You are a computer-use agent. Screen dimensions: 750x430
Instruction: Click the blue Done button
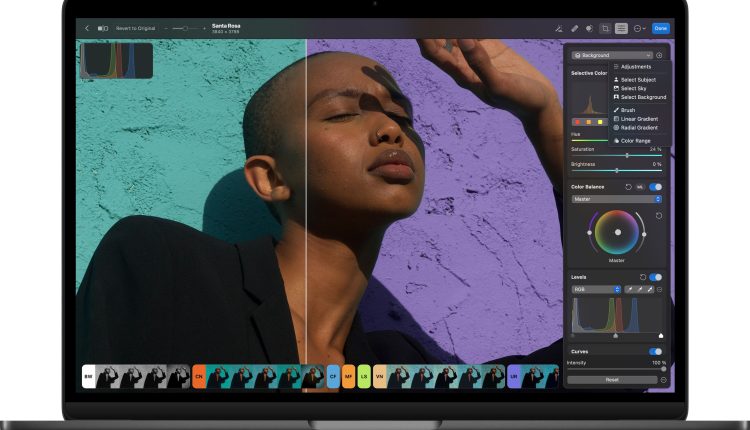pos(661,28)
